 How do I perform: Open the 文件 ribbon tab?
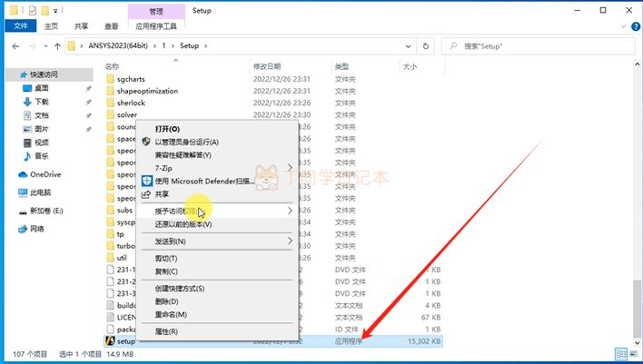(x=21, y=25)
